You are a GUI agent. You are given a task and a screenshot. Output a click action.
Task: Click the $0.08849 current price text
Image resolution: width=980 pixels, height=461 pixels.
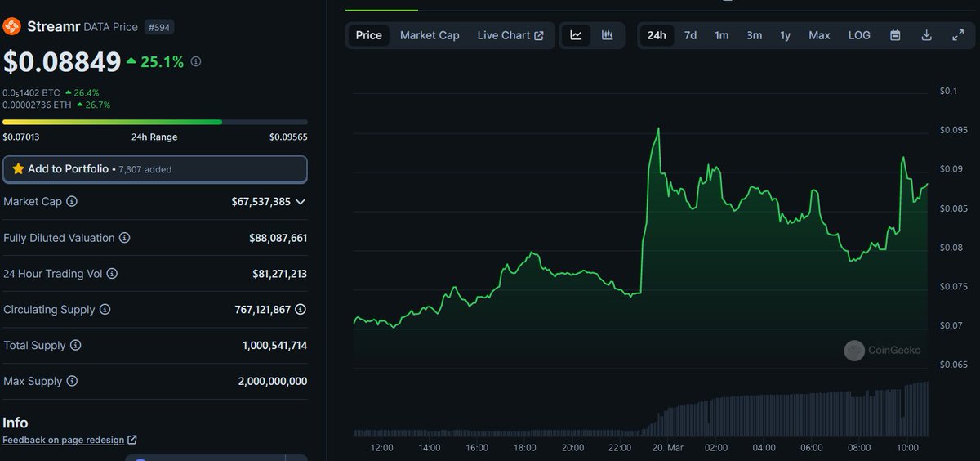click(62, 61)
